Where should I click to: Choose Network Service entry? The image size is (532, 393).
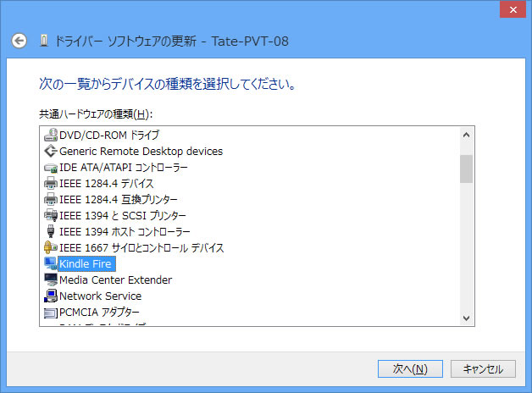(x=101, y=296)
